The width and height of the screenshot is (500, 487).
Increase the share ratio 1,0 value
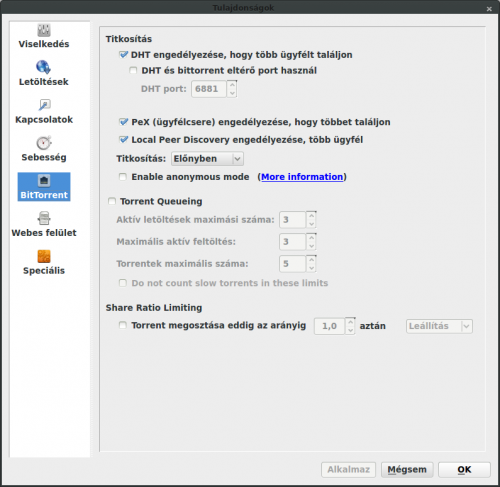click(x=350, y=322)
